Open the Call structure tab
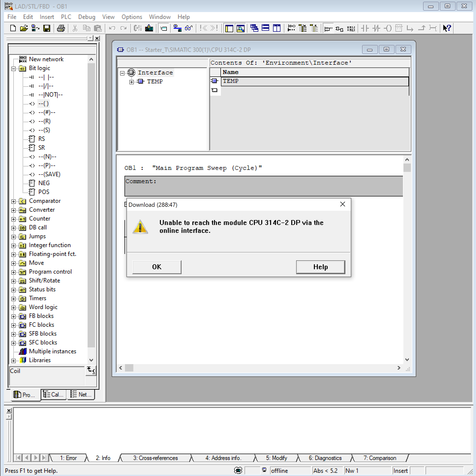This screenshot has height=476, width=476. [53, 394]
